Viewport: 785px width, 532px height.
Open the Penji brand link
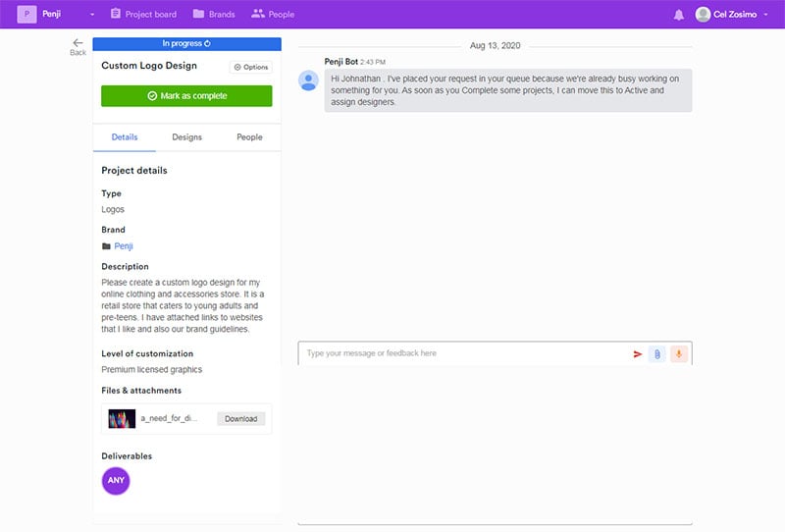(124, 246)
